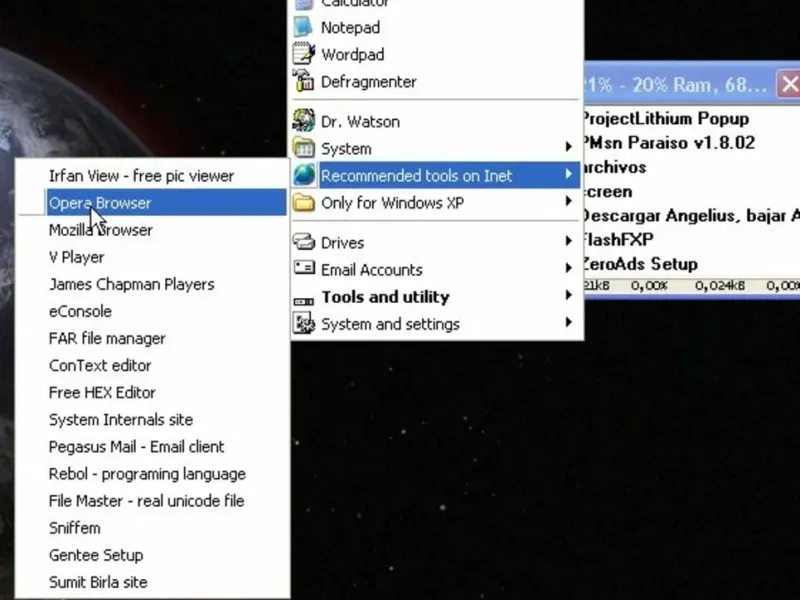
Task: Select ConText editor
Action: [x=153, y=365]
